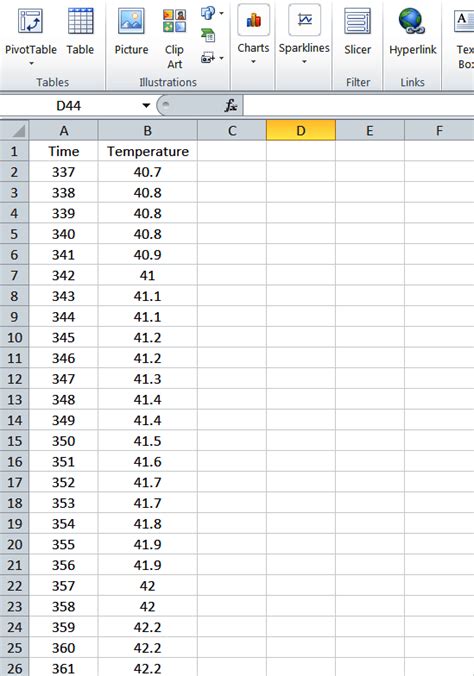Select temperature 42 in row 23
The width and height of the screenshot is (474, 676).
click(x=148, y=607)
